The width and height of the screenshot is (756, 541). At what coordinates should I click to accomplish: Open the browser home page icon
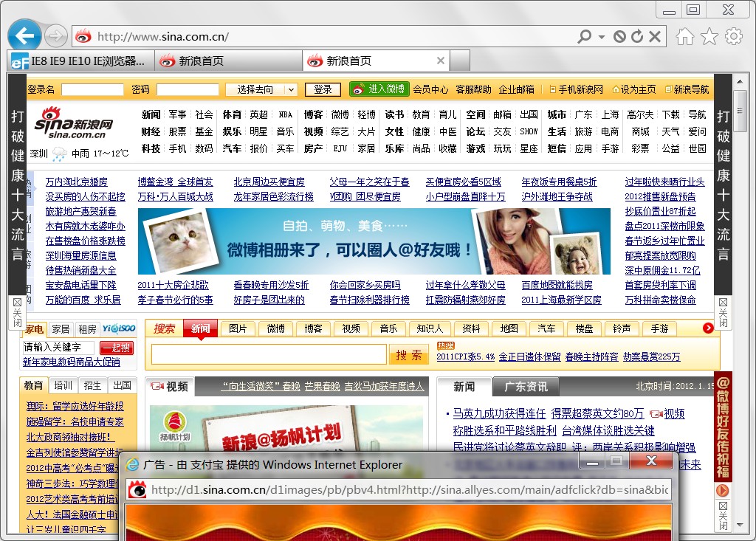(684, 36)
